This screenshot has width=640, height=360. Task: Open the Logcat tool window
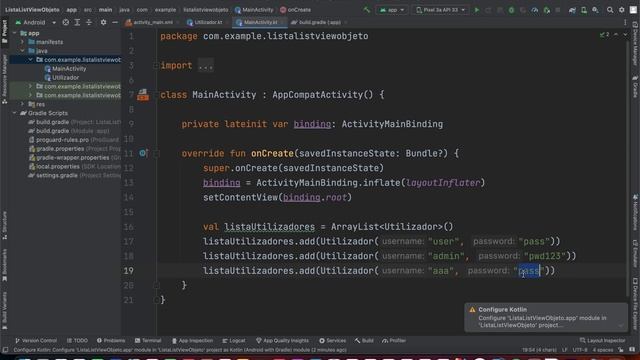pyautogui.click(x=234, y=340)
